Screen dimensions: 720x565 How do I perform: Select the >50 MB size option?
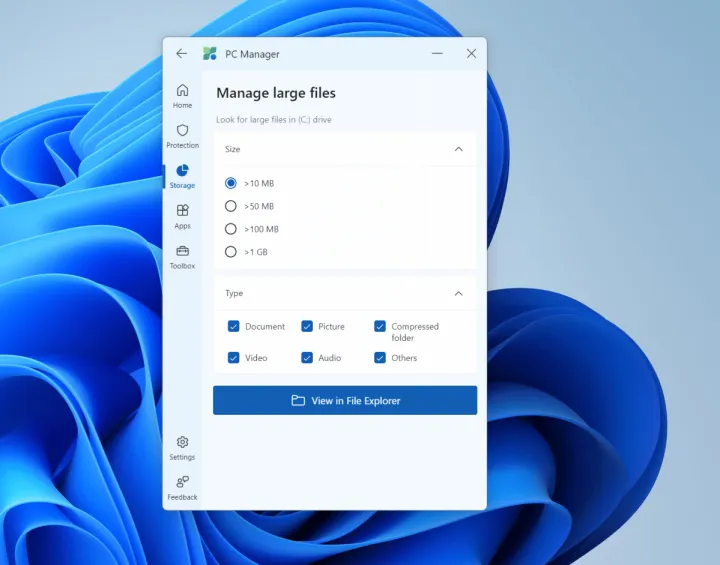[231, 206]
